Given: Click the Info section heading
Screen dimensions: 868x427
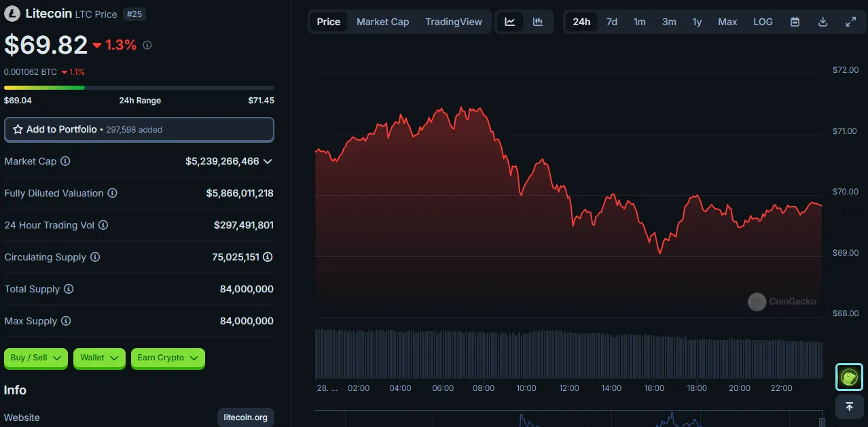Looking at the screenshot, I should [x=15, y=390].
